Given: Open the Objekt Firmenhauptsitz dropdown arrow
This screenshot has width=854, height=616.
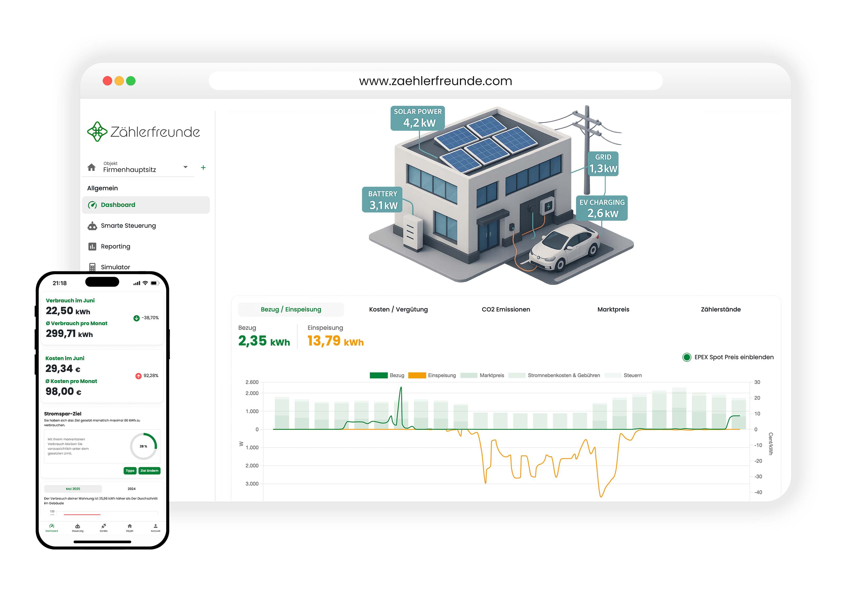Looking at the screenshot, I should [x=185, y=167].
